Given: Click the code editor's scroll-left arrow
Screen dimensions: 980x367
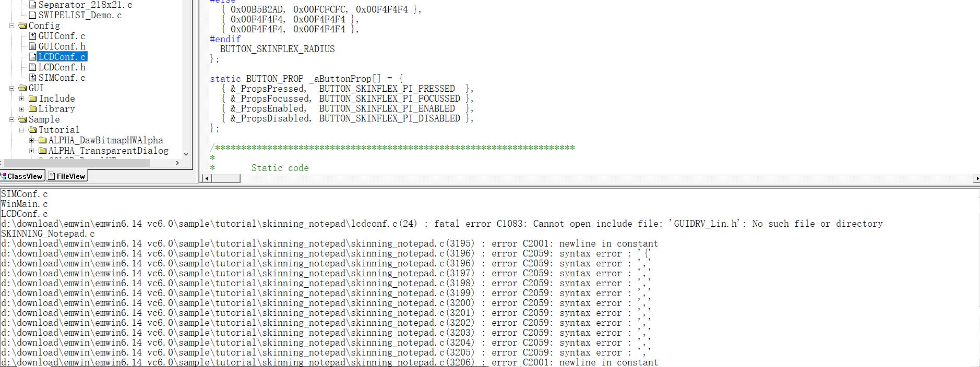Looking at the screenshot, I should tap(207, 178).
